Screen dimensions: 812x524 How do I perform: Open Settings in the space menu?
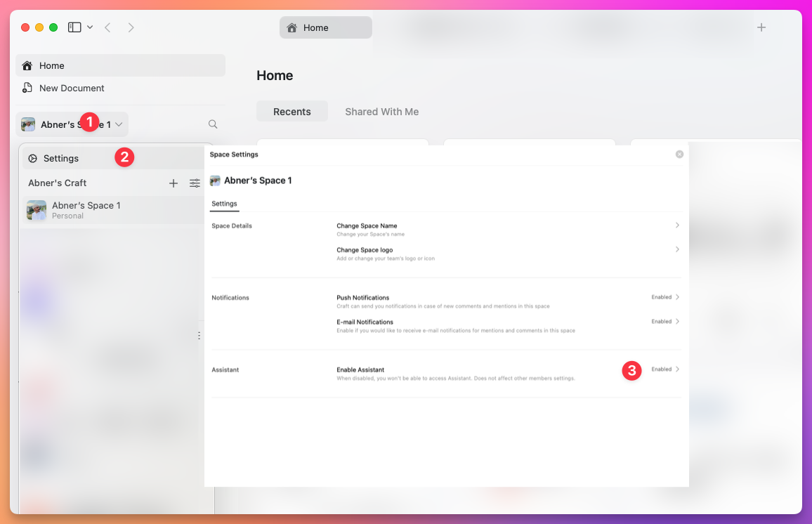(x=114, y=159)
